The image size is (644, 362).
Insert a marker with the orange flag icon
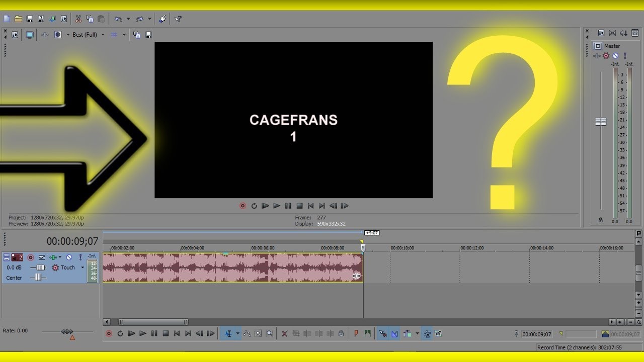(x=356, y=333)
